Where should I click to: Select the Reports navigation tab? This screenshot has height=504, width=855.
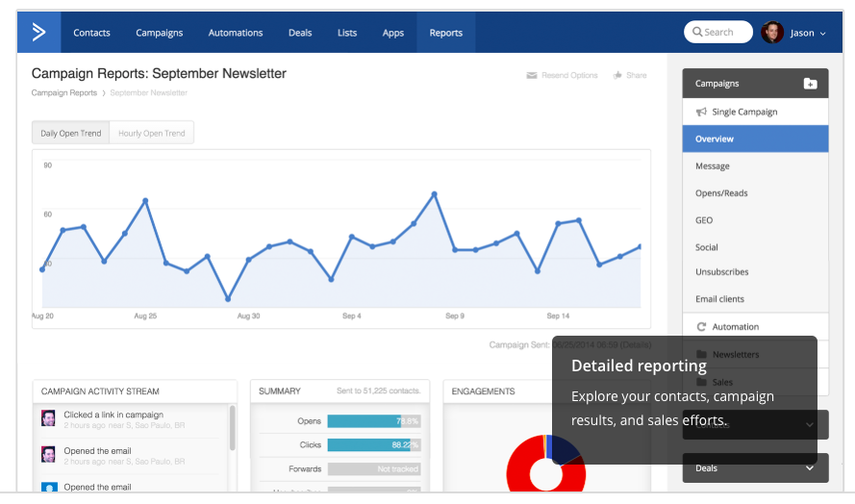[446, 33]
